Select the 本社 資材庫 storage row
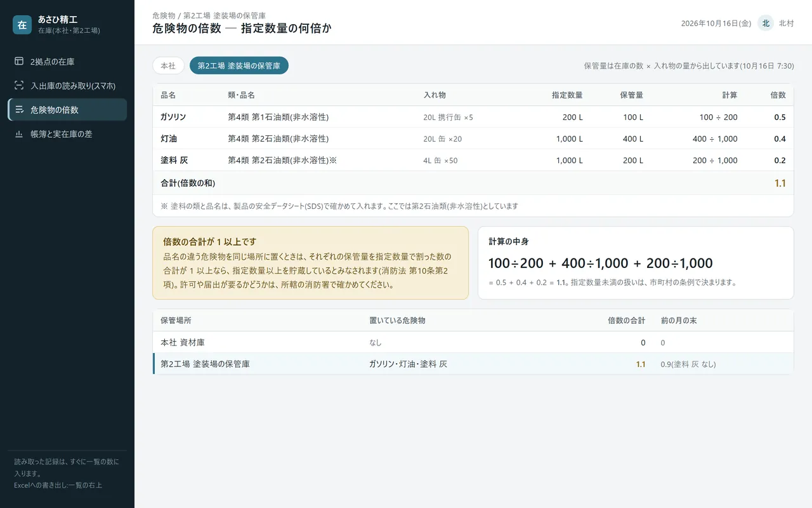The width and height of the screenshot is (812, 508). coord(473,342)
